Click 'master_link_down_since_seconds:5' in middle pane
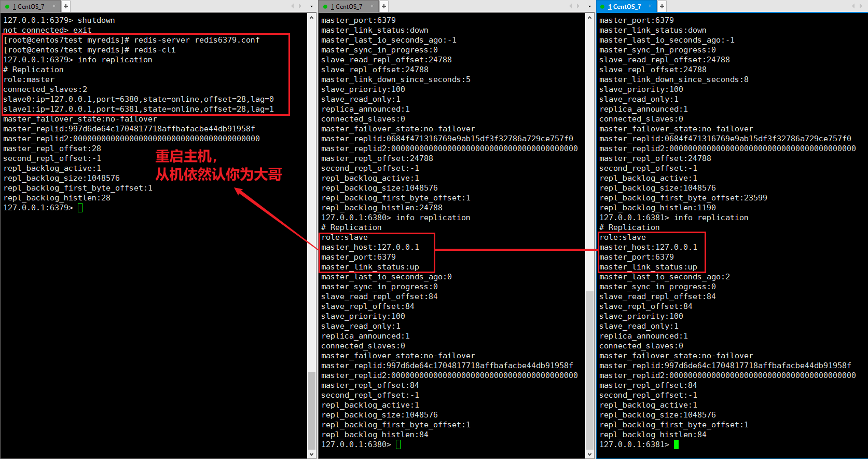This screenshot has width=868, height=459. 396,79
